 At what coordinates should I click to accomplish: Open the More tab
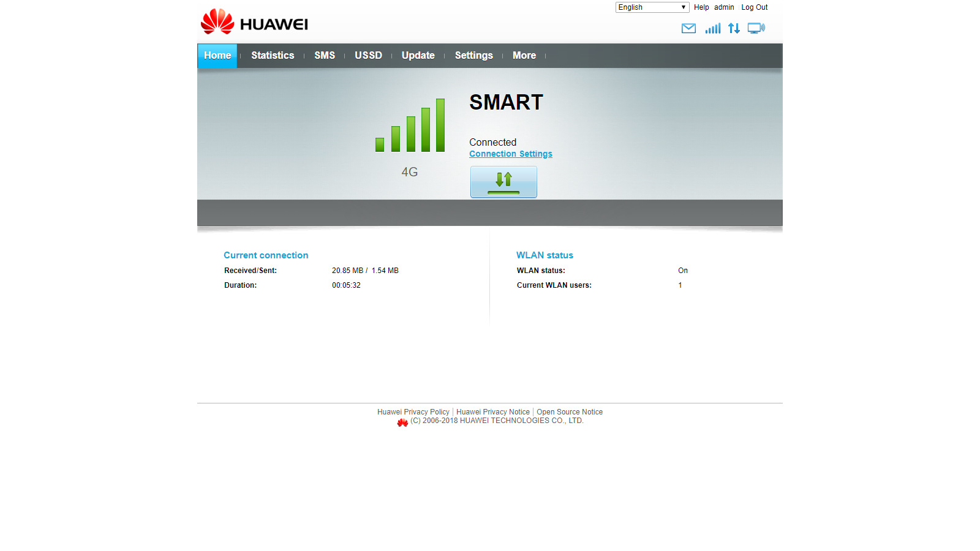point(524,56)
